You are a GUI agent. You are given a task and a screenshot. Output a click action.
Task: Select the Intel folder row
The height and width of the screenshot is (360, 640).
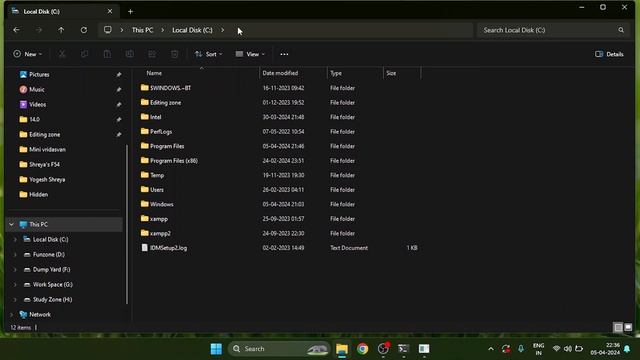[x=156, y=117]
